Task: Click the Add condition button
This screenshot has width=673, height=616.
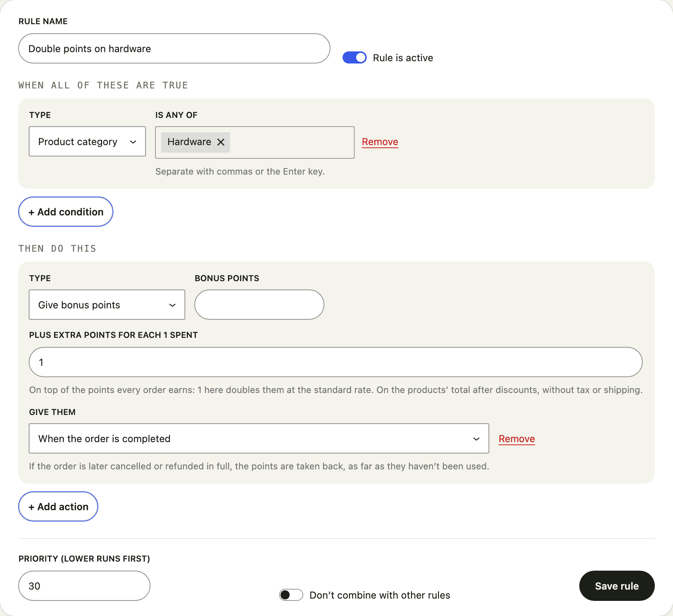Action: [66, 212]
